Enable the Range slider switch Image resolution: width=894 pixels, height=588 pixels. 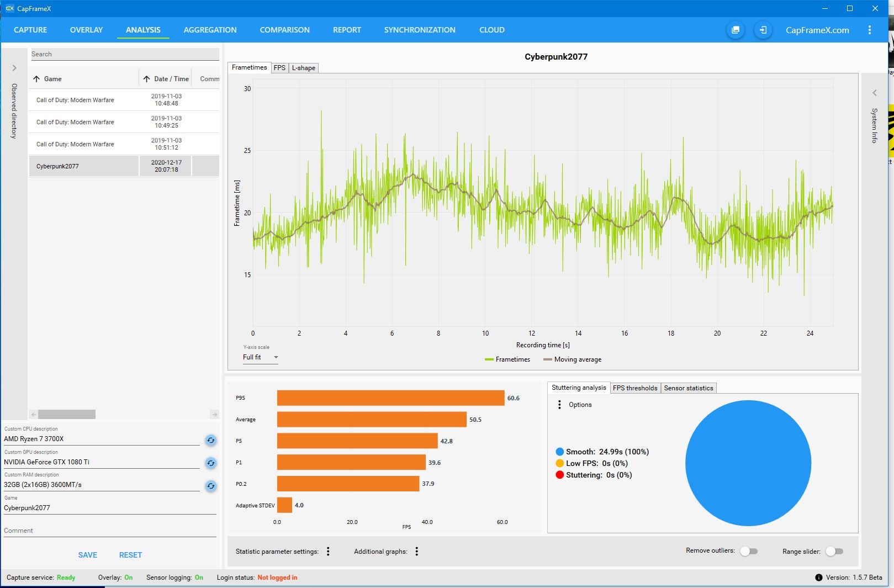834,551
